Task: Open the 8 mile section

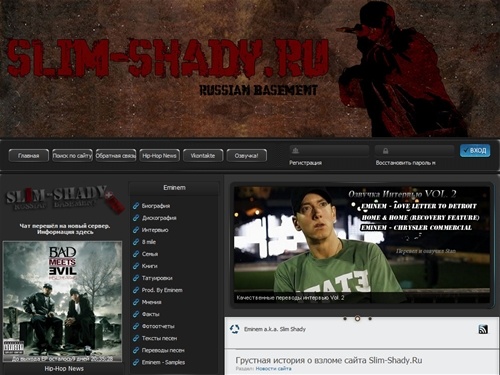Action: point(149,242)
